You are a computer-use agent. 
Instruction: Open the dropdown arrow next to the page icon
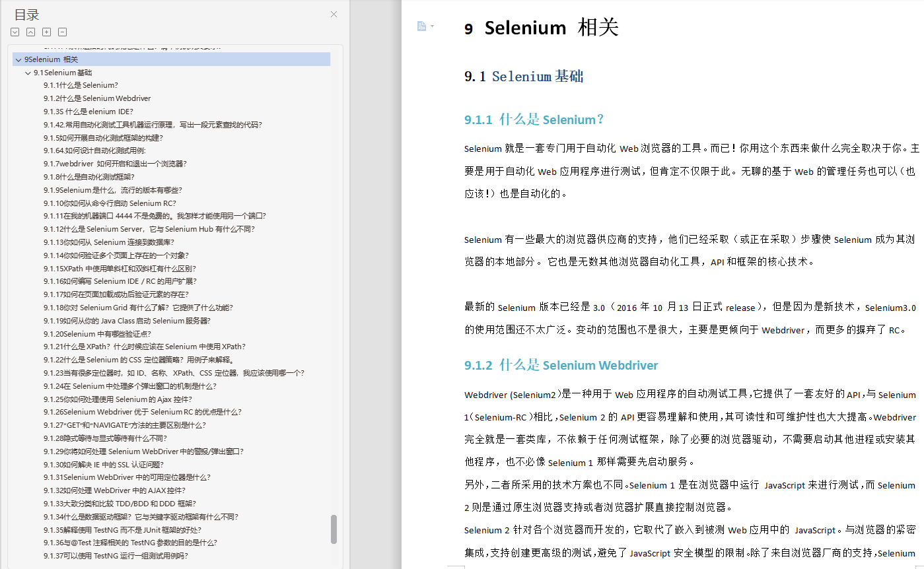432,26
